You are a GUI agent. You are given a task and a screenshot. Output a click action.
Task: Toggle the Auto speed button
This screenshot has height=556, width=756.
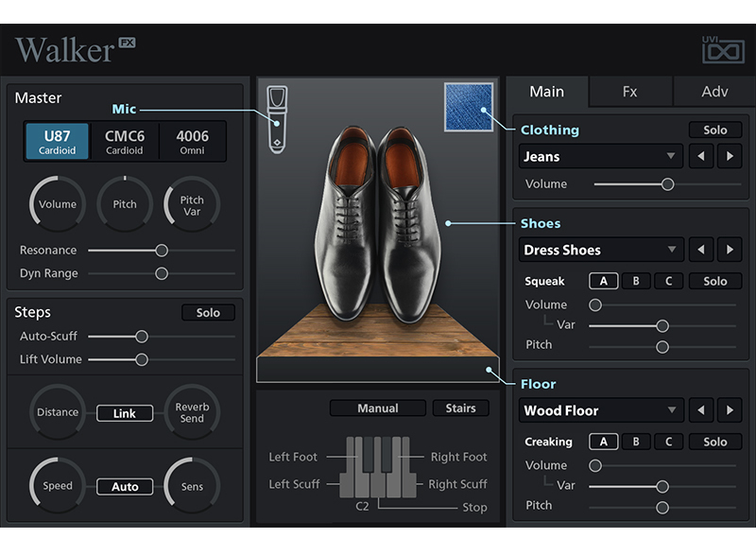(125, 486)
